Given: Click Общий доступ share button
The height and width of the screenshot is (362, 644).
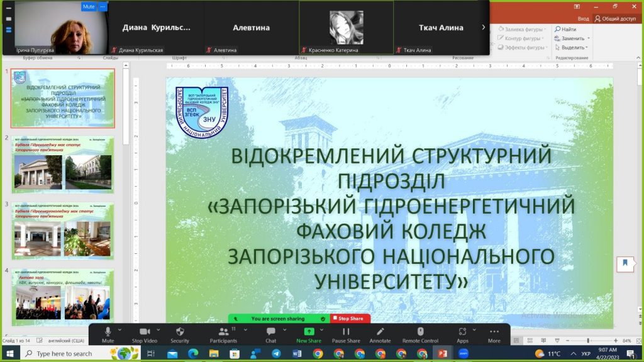Looking at the screenshot, I should (616, 18).
